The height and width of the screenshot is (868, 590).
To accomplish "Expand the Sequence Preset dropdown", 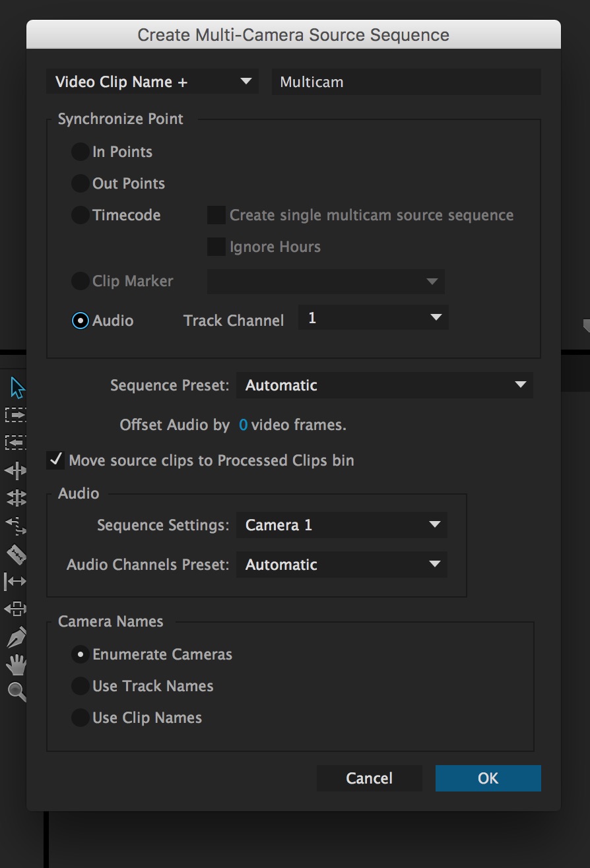I will tap(385, 385).
